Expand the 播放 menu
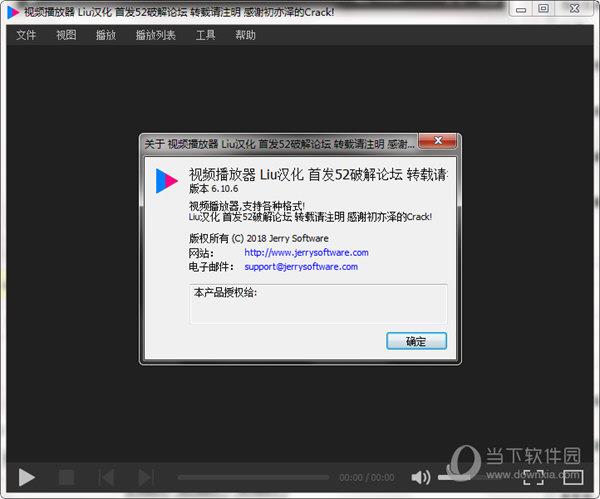Viewport: 600px width, 499px height. click(x=106, y=35)
